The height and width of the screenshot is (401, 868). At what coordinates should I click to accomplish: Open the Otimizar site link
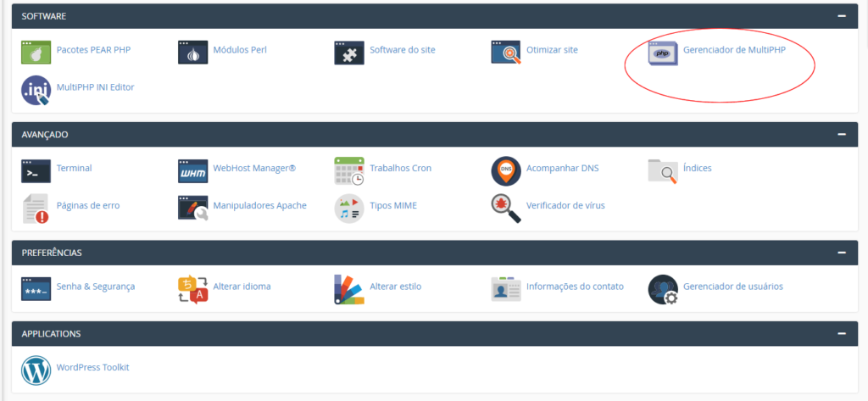coord(552,50)
